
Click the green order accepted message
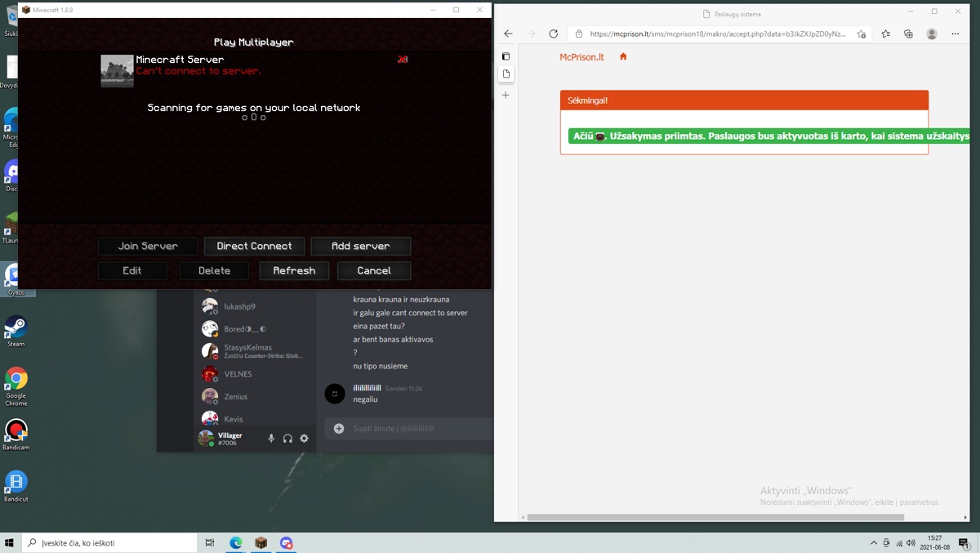[x=768, y=136]
